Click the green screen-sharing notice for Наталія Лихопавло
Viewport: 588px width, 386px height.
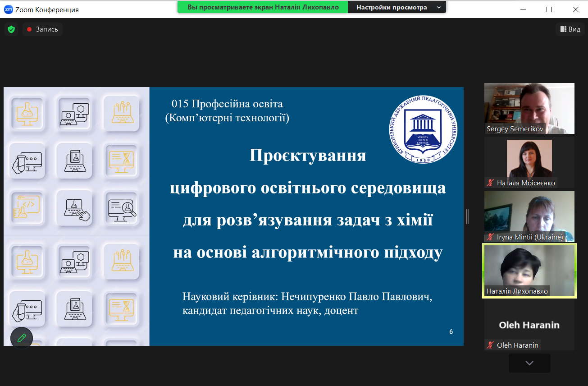click(263, 7)
